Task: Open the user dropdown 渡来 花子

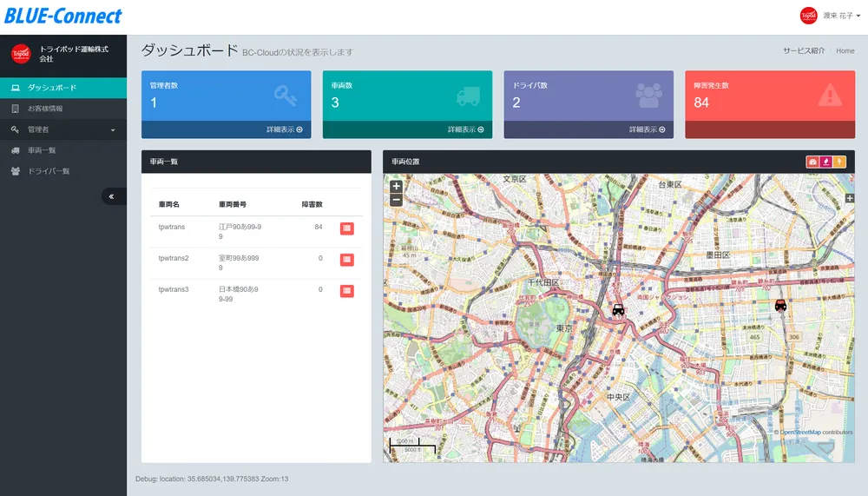Action: [x=841, y=16]
